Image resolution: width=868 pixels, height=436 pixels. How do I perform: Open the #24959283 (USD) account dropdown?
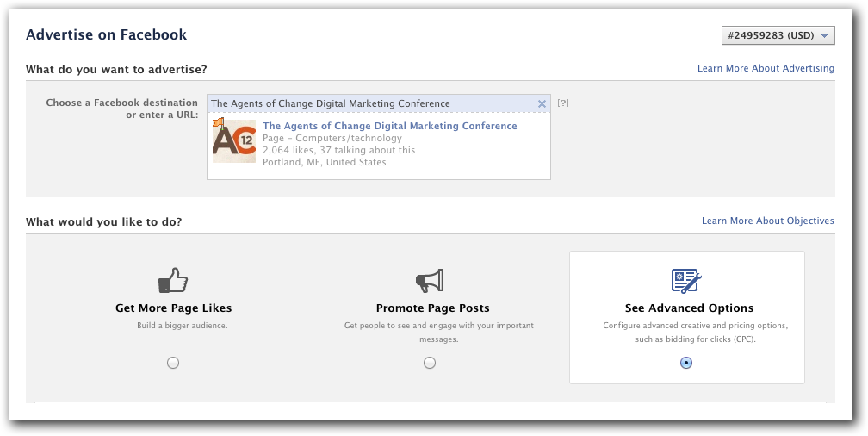click(x=778, y=35)
